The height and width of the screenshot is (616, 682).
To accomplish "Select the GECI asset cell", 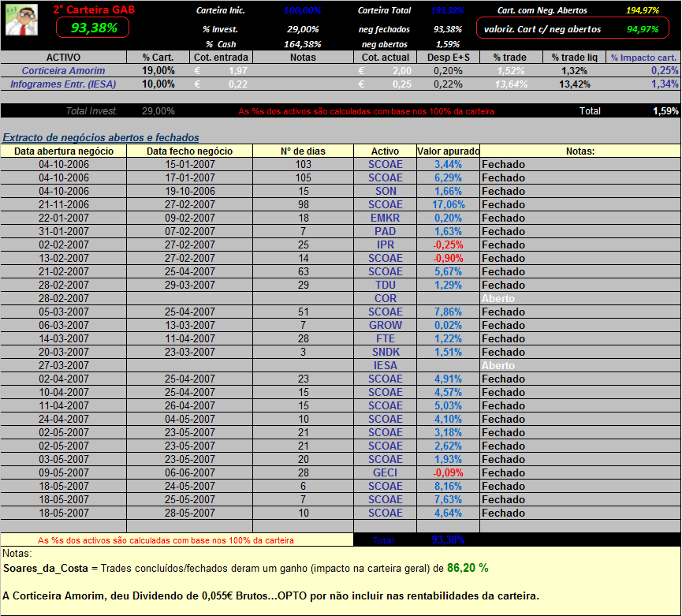I will pyautogui.click(x=385, y=472).
